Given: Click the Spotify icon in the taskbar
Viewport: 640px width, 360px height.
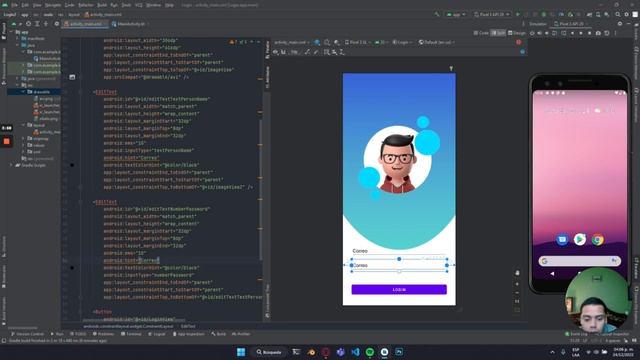Looking at the screenshot, I should coord(370,352).
